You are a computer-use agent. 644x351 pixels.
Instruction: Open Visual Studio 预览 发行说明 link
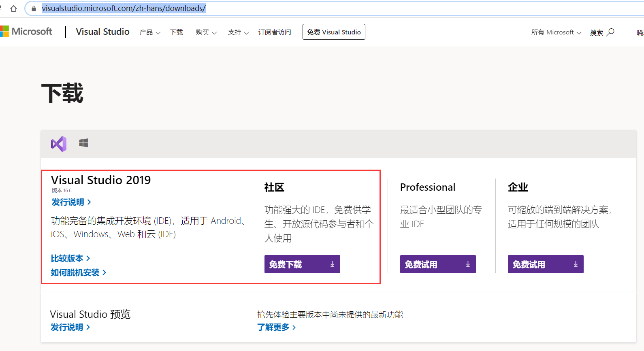click(x=70, y=327)
